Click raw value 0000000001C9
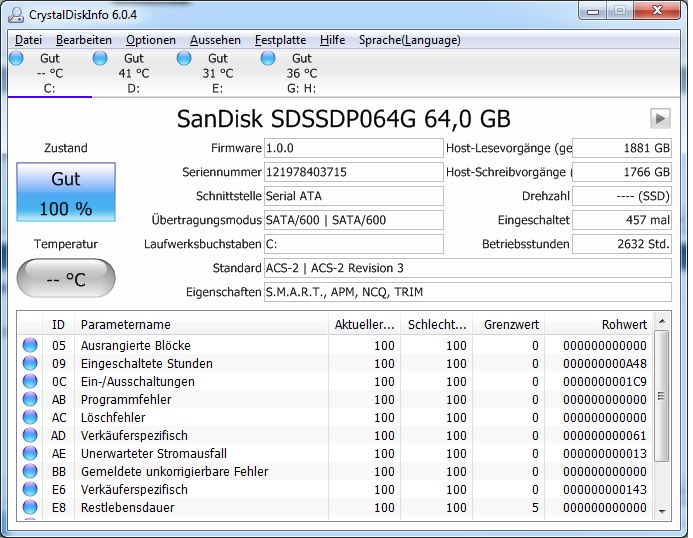 tap(605, 382)
